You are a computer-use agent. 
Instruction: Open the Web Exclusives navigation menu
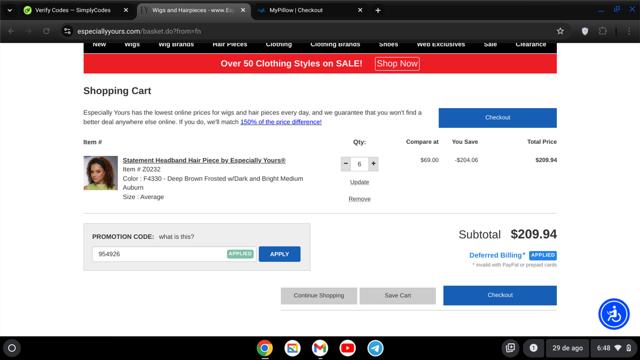[x=441, y=44]
